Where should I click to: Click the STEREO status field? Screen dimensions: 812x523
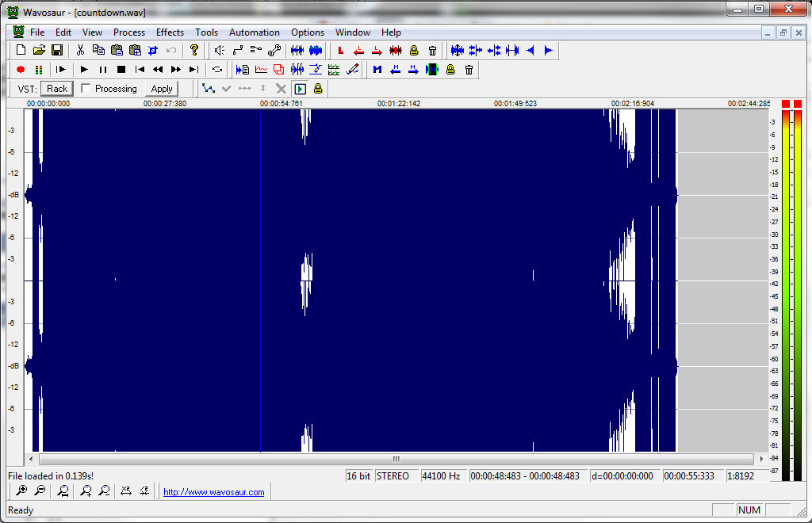tap(396, 476)
